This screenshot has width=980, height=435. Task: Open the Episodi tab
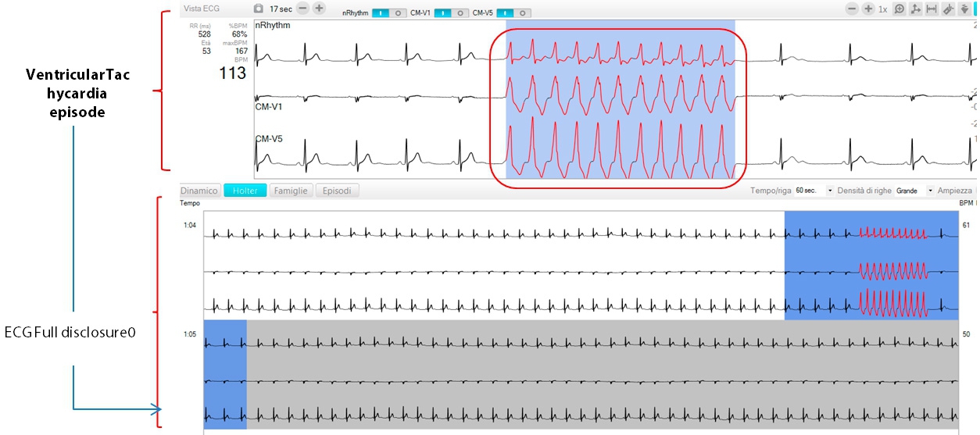337,191
